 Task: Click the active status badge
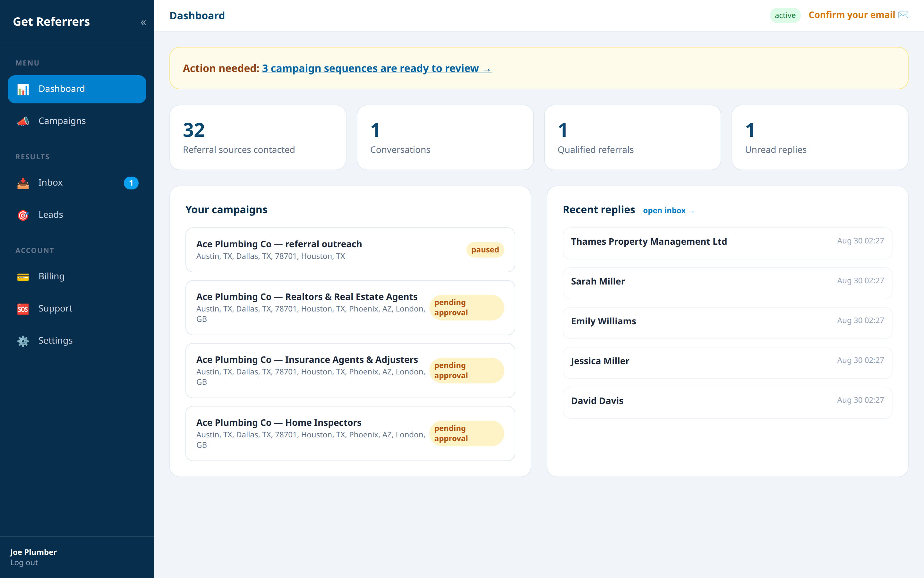coord(785,15)
